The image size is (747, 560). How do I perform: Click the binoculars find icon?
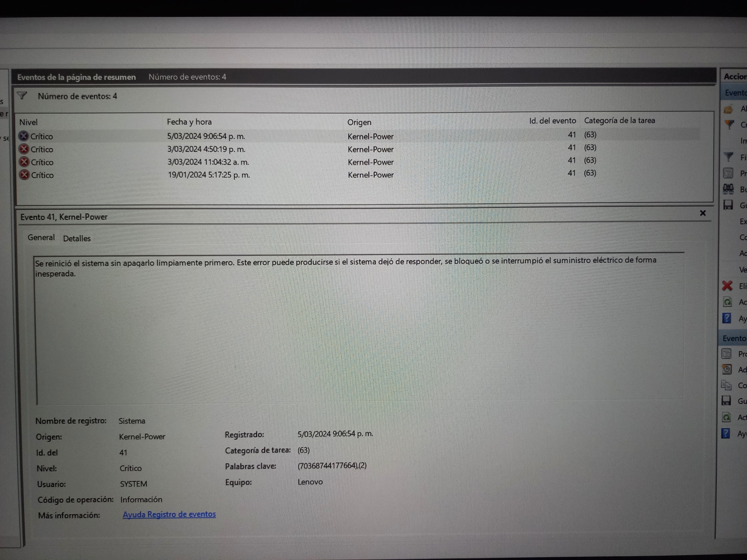pos(729,189)
